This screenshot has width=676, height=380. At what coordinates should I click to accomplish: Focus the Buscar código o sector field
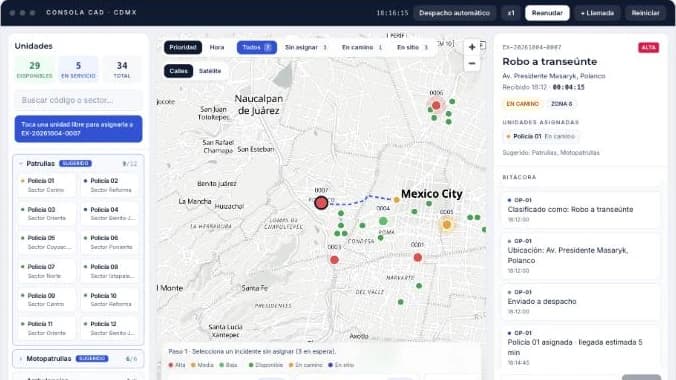pyautogui.click(x=78, y=100)
